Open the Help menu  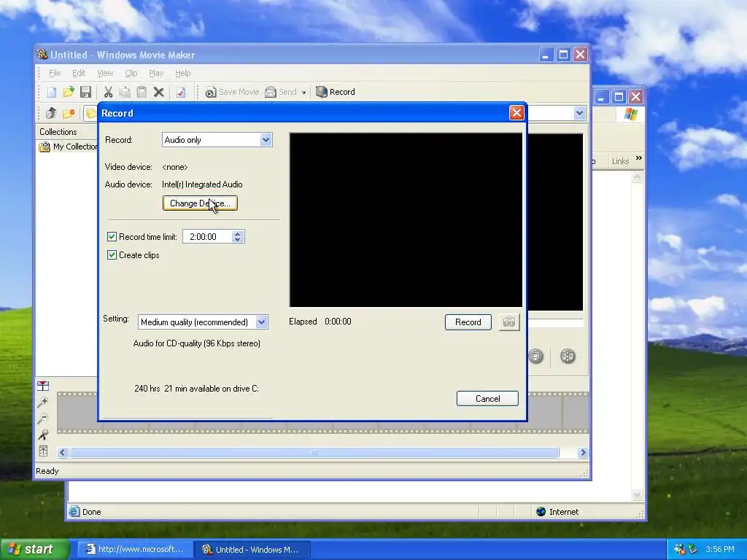coord(183,74)
